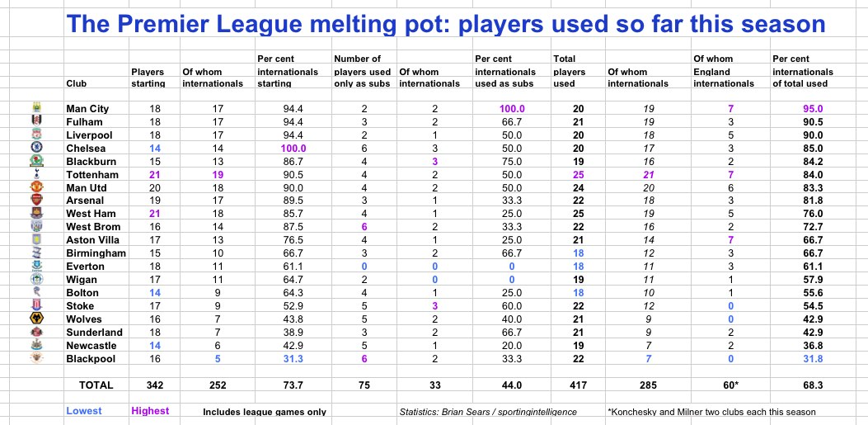
Task: Click the Wolves club crest
Action: (x=36, y=318)
